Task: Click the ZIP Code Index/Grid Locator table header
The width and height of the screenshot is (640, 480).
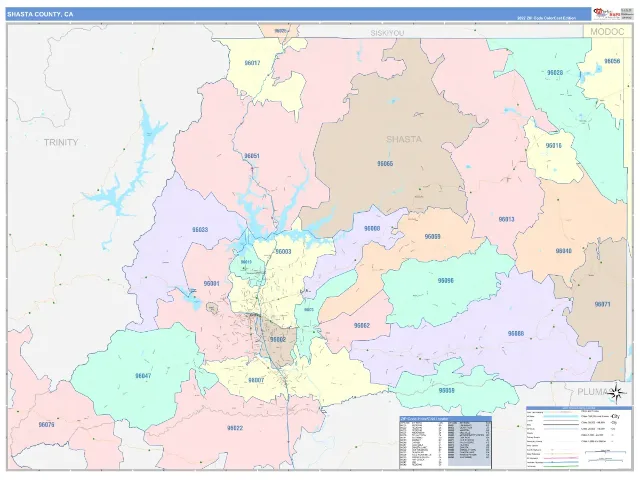Action: (x=445, y=419)
